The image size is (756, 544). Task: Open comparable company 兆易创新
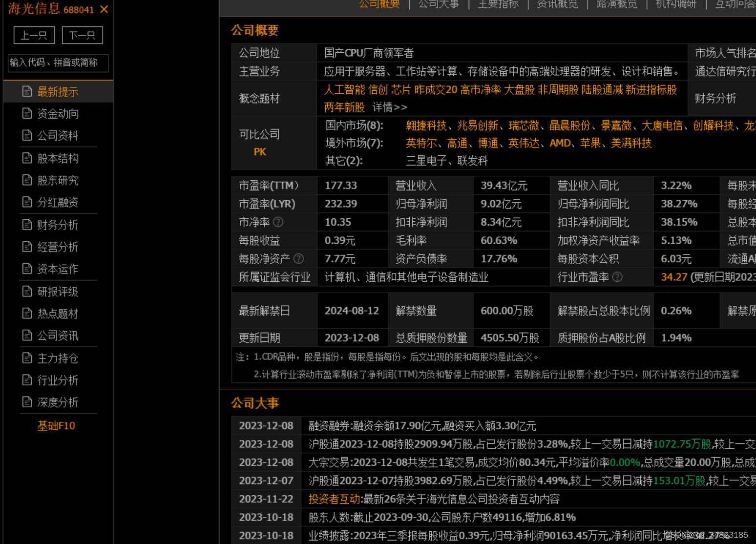click(x=478, y=126)
